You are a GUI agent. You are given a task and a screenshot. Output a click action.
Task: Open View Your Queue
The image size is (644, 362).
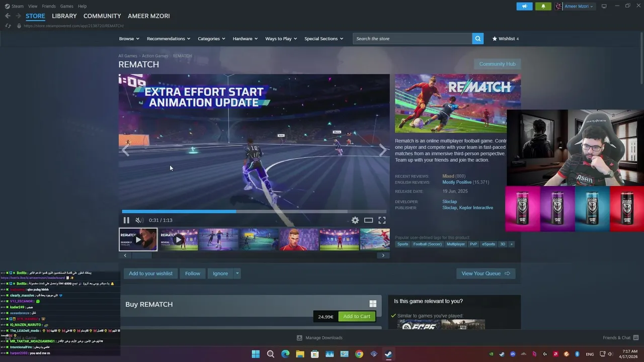[x=486, y=274]
